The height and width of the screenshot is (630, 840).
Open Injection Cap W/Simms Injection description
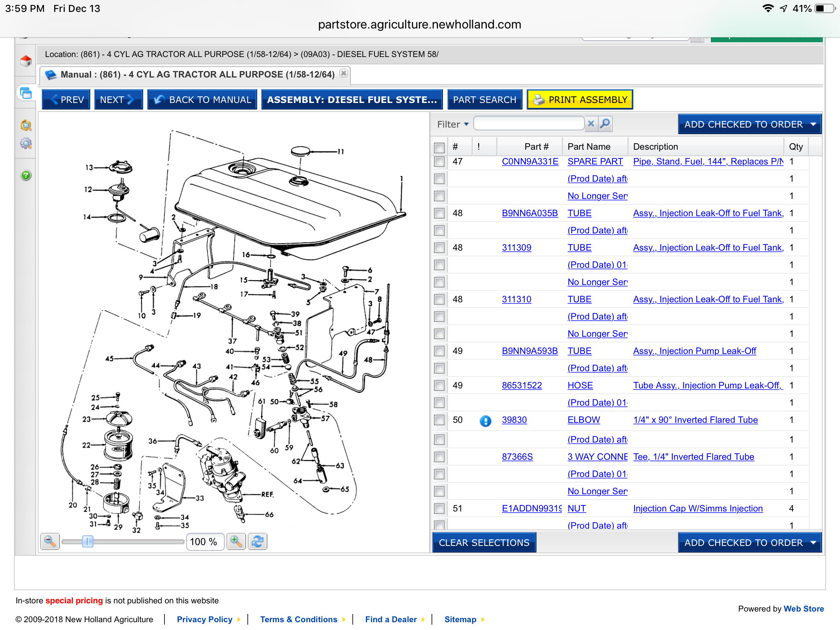point(698,509)
